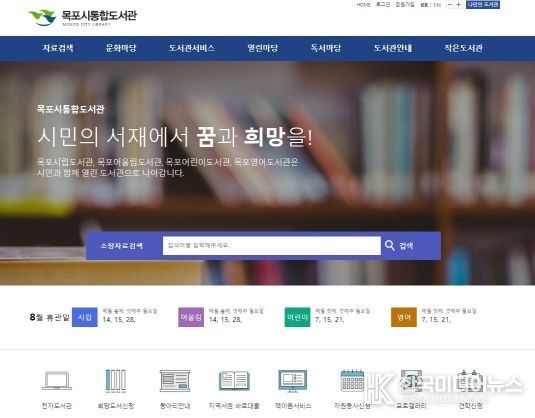535x418 pixels.
Task: Click the 나만의 도서관 button
Action: (x=483, y=4)
